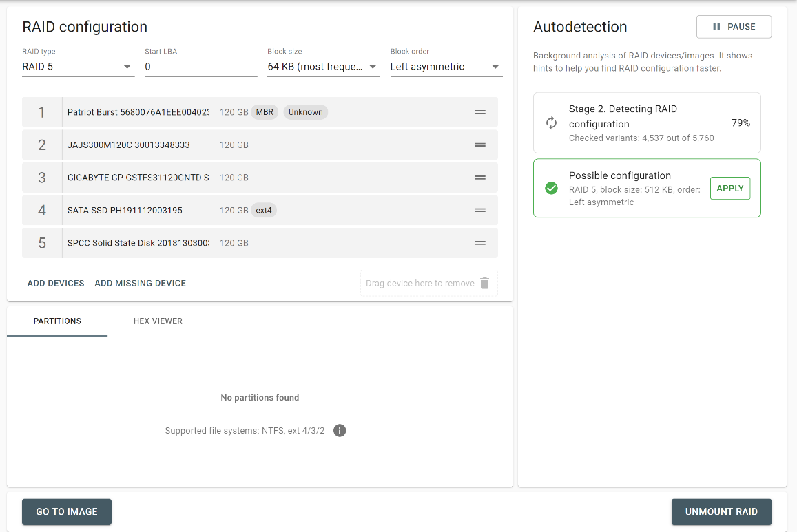Click the Patriot Burst 5680076A1EEE device name
This screenshot has width=797, height=532.
pyautogui.click(x=138, y=112)
